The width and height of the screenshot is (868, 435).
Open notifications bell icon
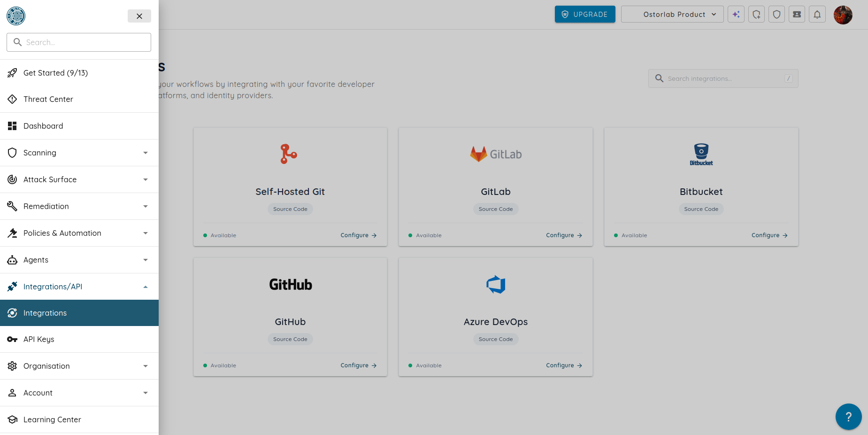817,14
